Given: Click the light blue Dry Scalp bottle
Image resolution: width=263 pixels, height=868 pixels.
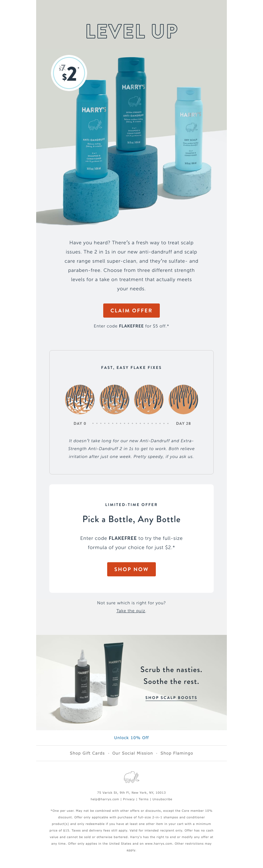Looking at the screenshot, I should [188, 128].
